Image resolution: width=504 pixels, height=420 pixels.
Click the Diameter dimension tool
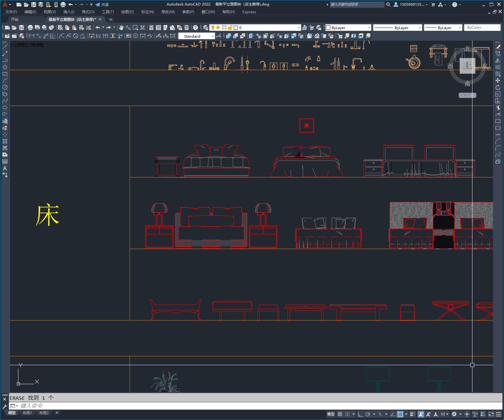[76, 36]
